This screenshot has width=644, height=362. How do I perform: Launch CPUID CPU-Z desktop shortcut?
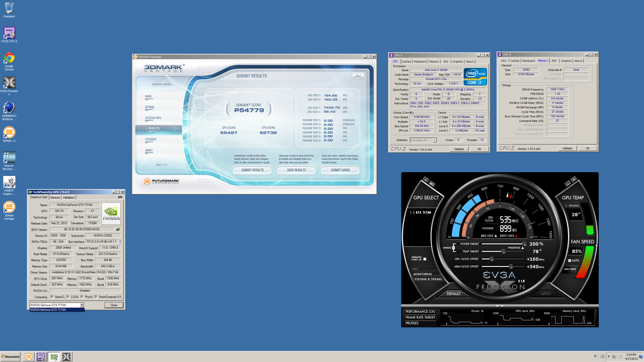[9, 35]
